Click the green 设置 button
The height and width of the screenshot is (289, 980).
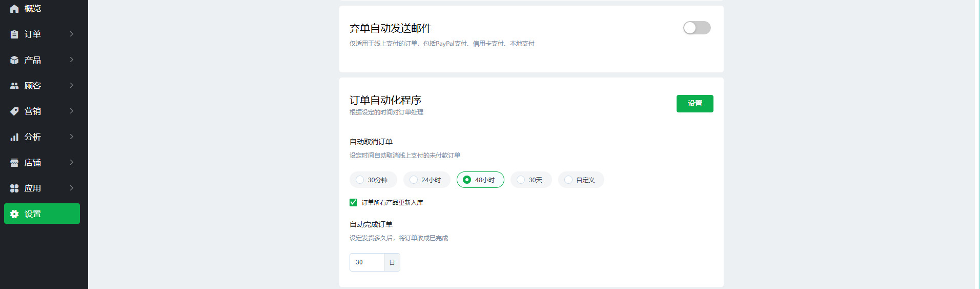coord(695,104)
